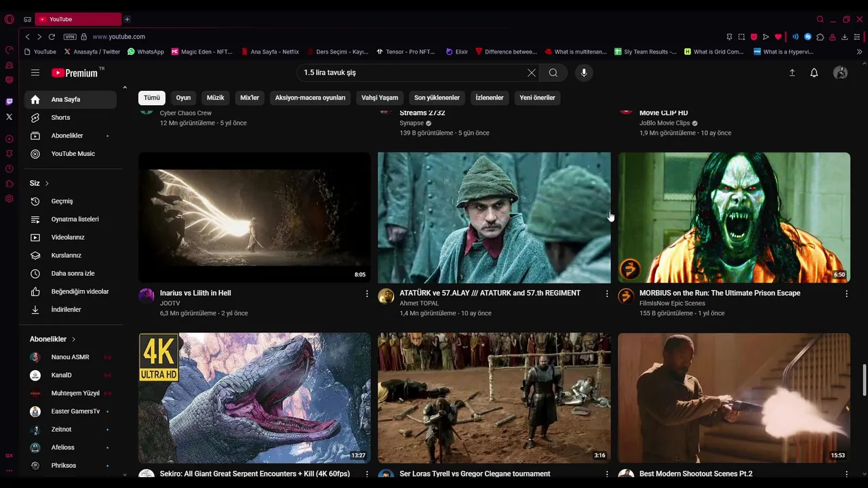868x488 pixels.
Task: Open Geçmiş history in sidebar
Action: click(x=71, y=201)
